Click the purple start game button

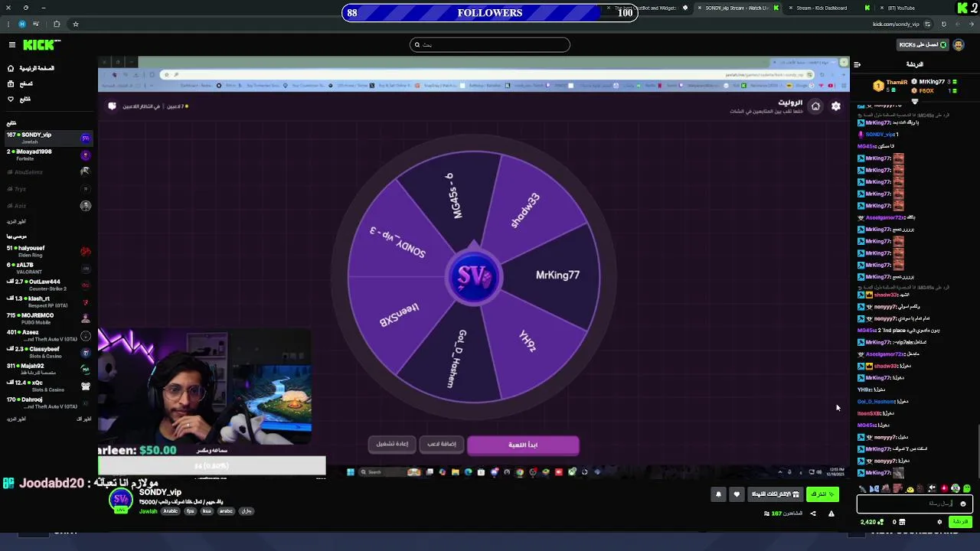[x=523, y=445]
